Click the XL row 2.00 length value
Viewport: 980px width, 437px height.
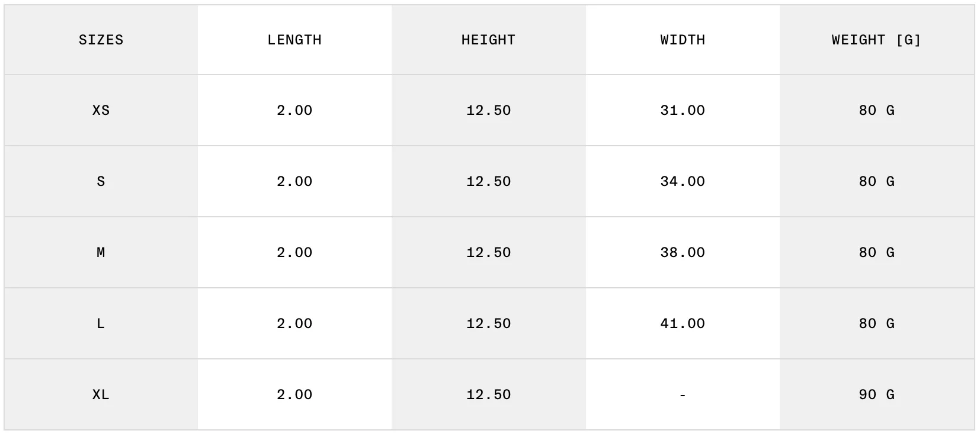coord(294,394)
